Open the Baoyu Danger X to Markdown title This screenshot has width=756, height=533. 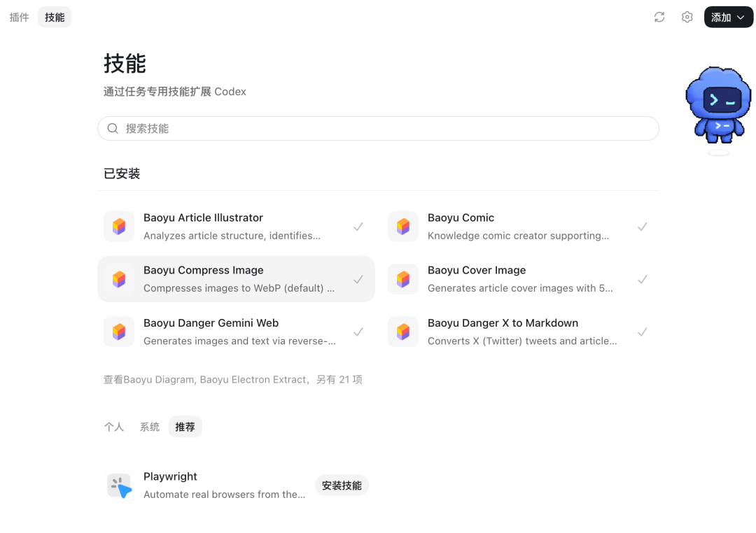click(503, 323)
